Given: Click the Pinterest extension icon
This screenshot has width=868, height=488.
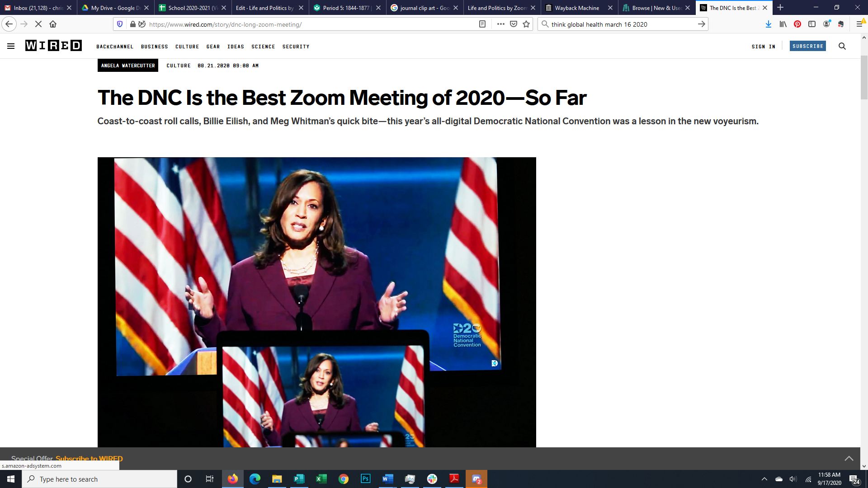Looking at the screenshot, I should click(x=797, y=24).
